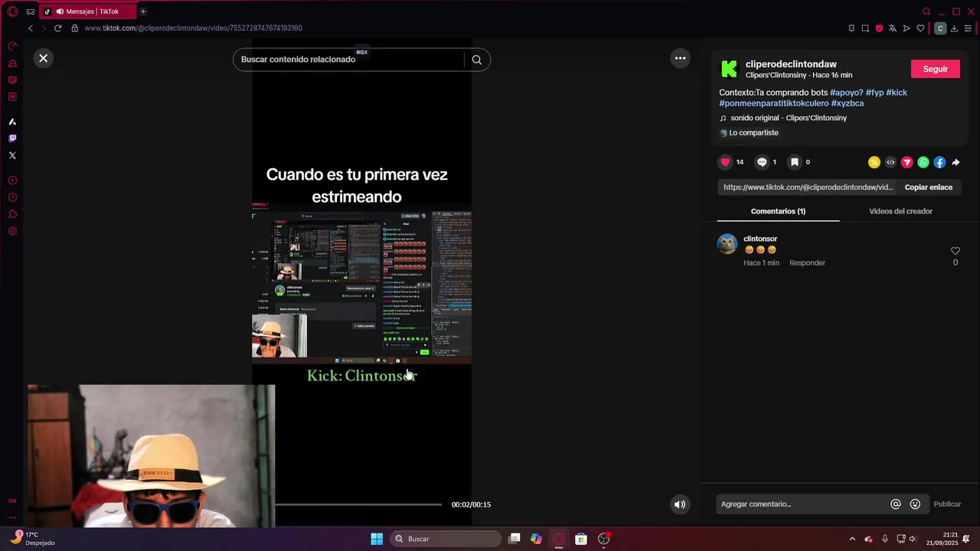Screen dimensions: 980x551
Task: Open snapshot tool in browser toolbar
Action: pos(865,28)
